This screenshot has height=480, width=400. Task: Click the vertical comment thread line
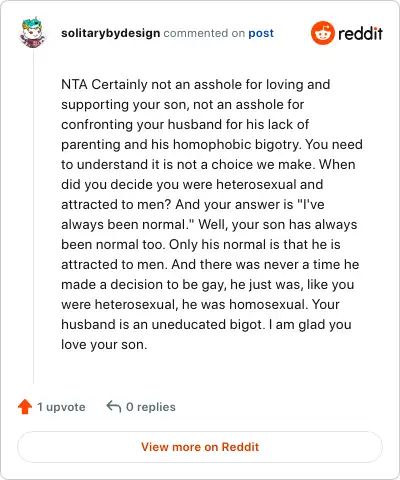[x=33, y=217]
